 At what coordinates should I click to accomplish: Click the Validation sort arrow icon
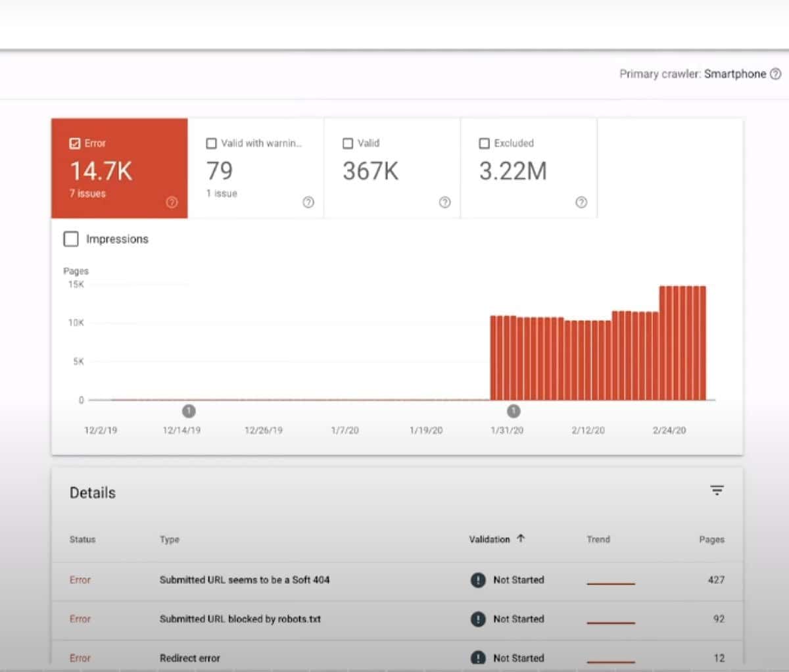point(521,539)
